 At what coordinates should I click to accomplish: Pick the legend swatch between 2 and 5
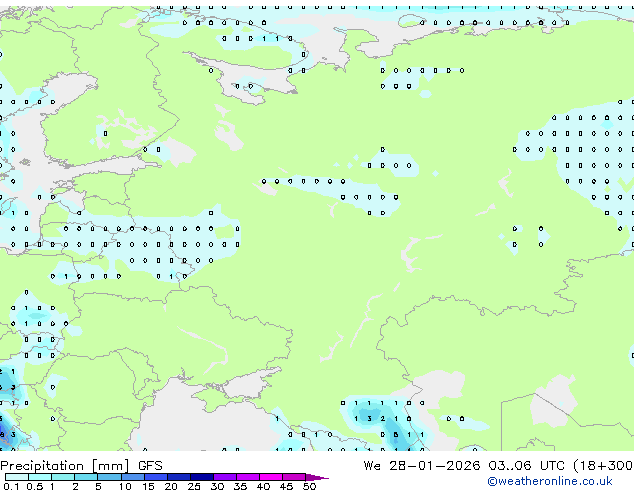click(x=86, y=477)
